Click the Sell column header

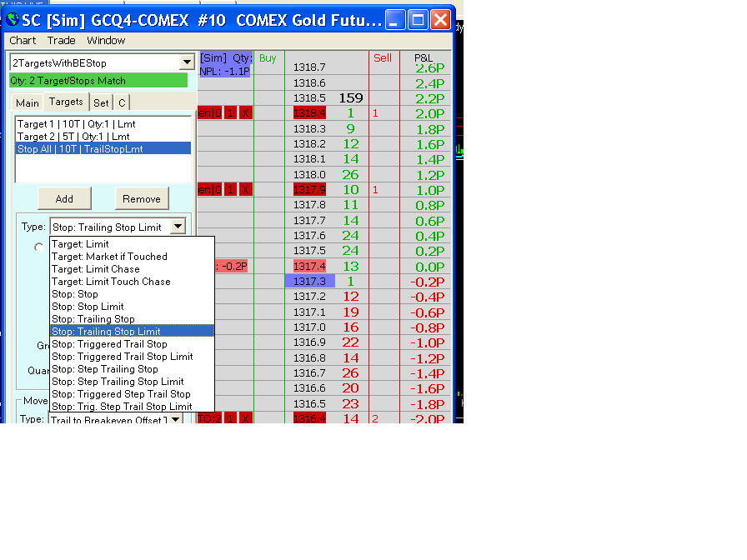(383, 58)
